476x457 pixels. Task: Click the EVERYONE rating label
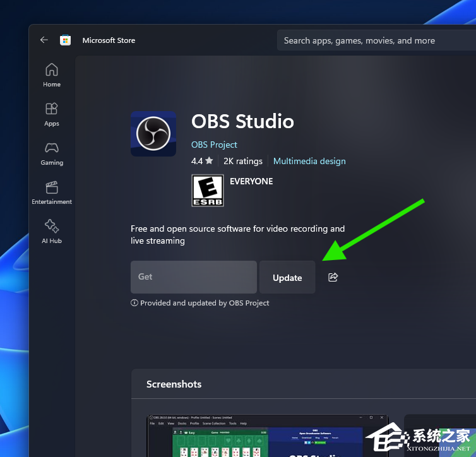point(251,181)
